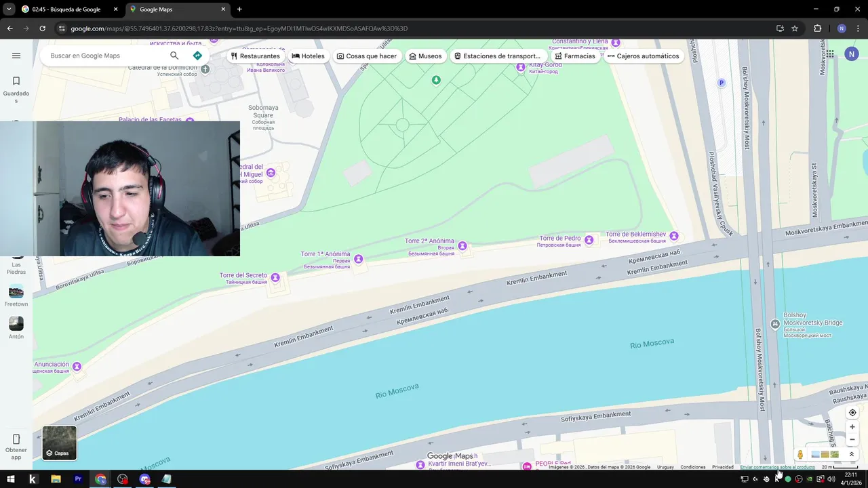Reload the current page

point(42,28)
